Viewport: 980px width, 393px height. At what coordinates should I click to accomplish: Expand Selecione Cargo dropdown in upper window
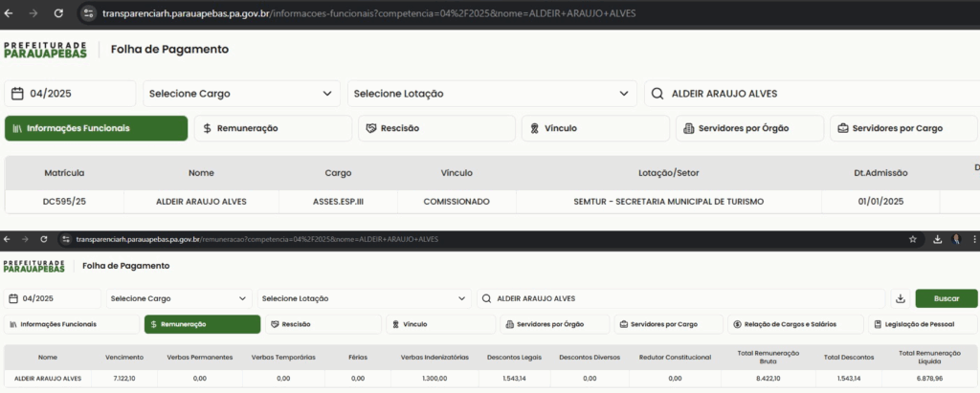click(x=241, y=94)
